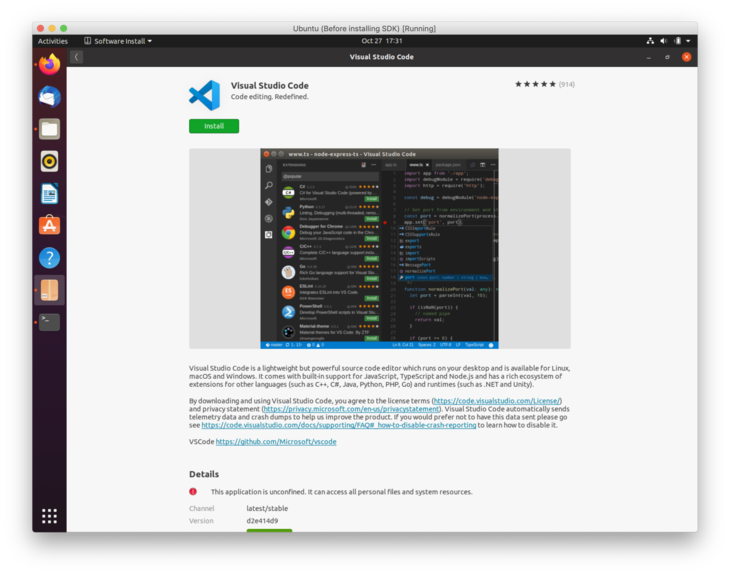Click the volume speaker icon
730x575 pixels.
click(x=663, y=41)
